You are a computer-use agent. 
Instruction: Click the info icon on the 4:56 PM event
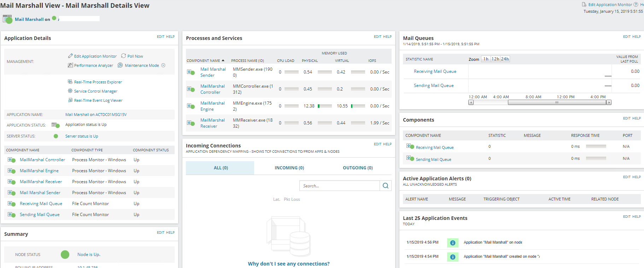[x=453, y=243]
